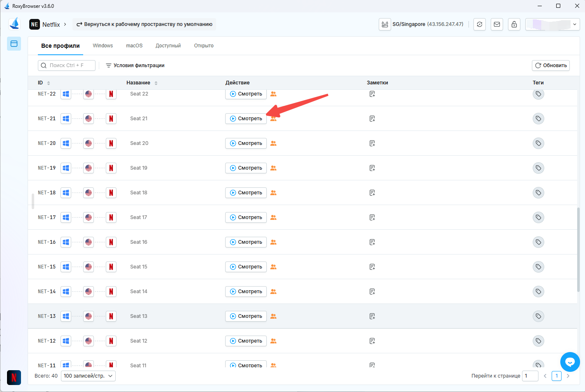Click Смотреть button for Seat 21
The image size is (585, 392).
[246, 119]
